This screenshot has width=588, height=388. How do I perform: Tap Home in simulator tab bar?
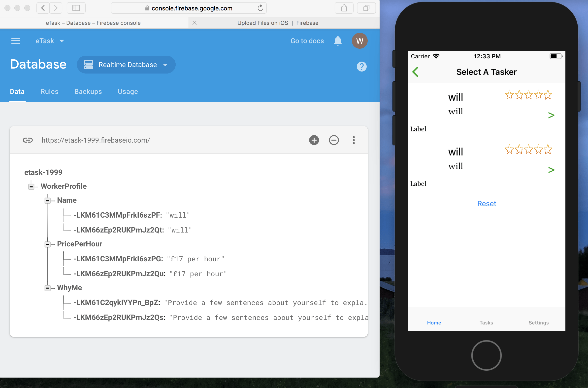(x=434, y=323)
